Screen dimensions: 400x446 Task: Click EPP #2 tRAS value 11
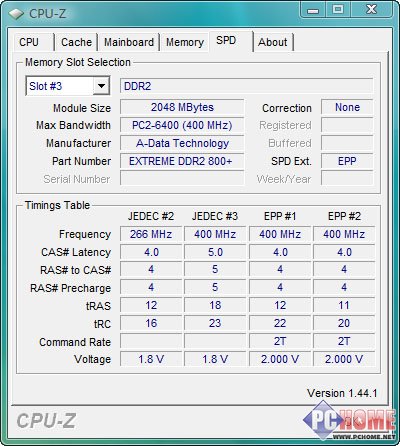pyautogui.click(x=344, y=305)
